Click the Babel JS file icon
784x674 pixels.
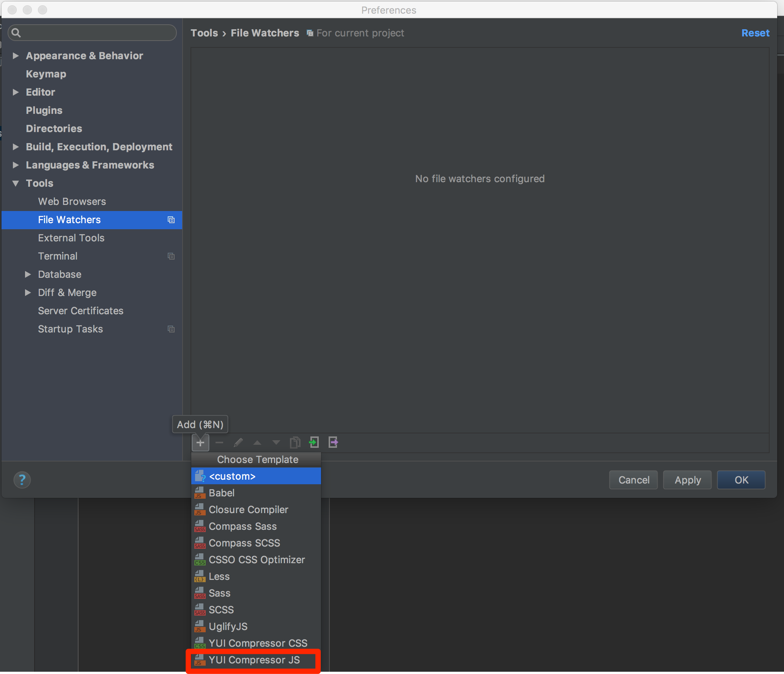click(x=200, y=493)
